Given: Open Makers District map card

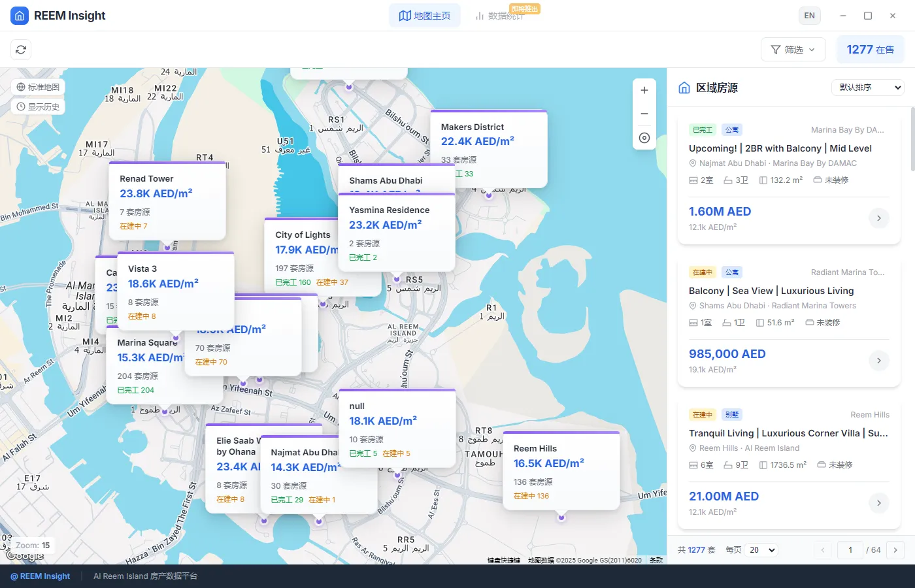Looking at the screenshot, I should click(489, 149).
